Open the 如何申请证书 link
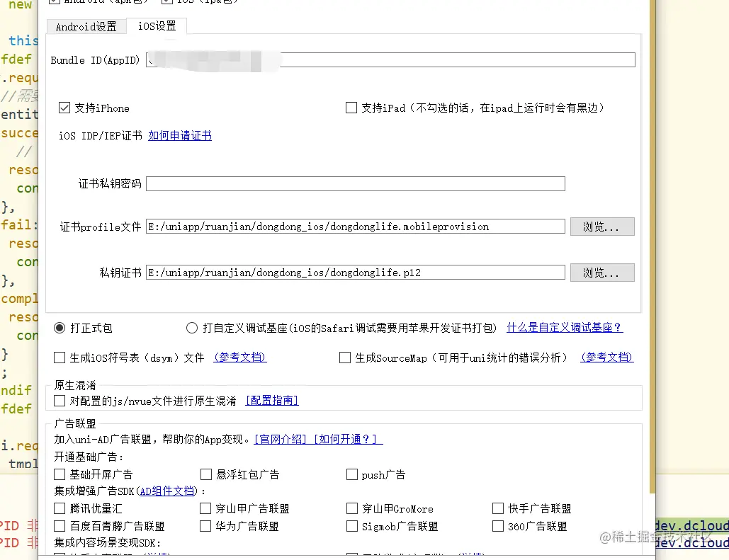This screenshot has width=729, height=560. pos(180,136)
